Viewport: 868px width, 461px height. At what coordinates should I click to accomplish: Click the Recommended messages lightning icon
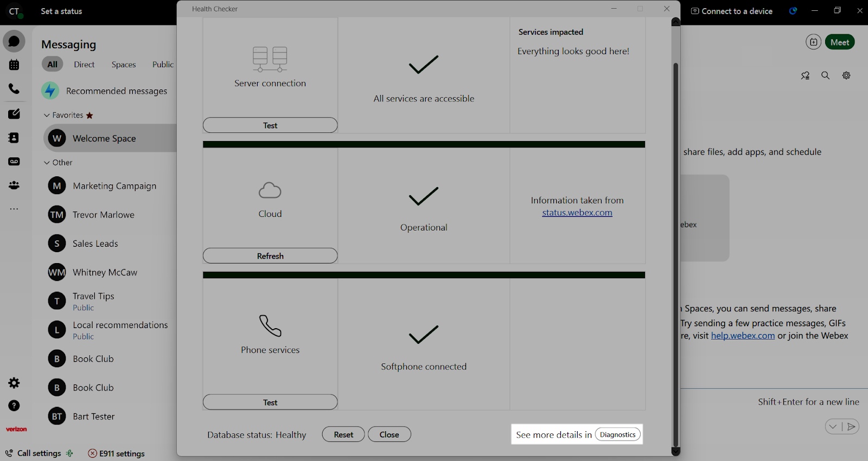50,91
